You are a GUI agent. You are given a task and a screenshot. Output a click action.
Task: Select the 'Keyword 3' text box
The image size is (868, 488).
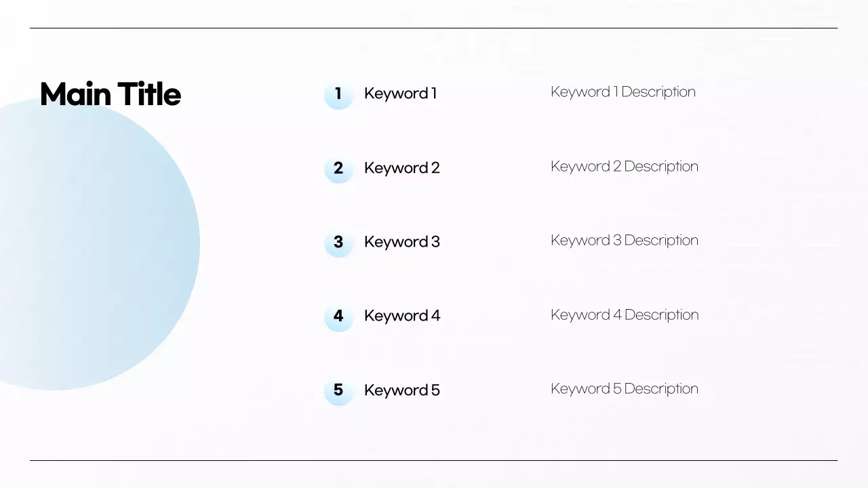pos(401,242)
